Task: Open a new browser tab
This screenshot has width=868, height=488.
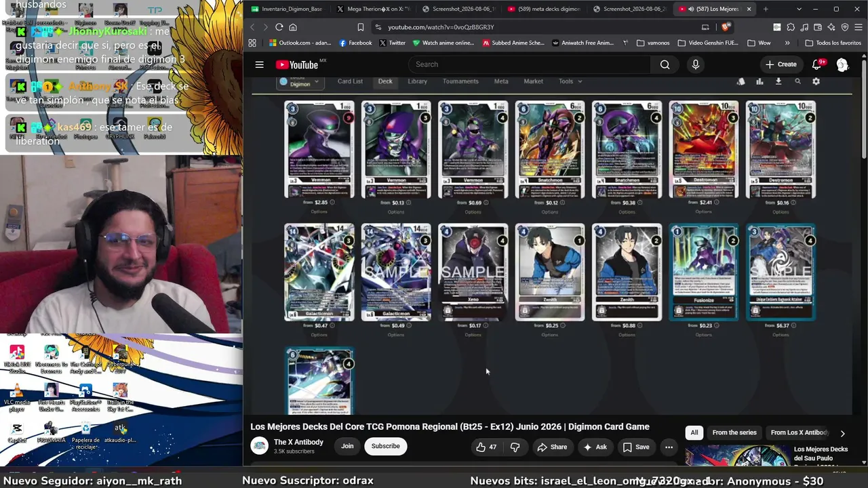Action: pyautogui.click(x=766, y=9)
